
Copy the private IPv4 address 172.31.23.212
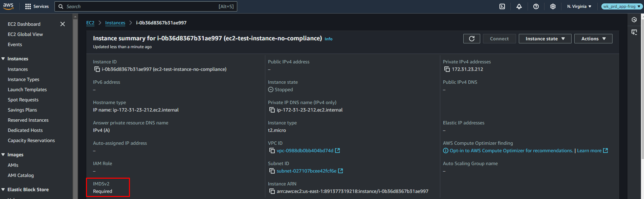coord(447,69)
